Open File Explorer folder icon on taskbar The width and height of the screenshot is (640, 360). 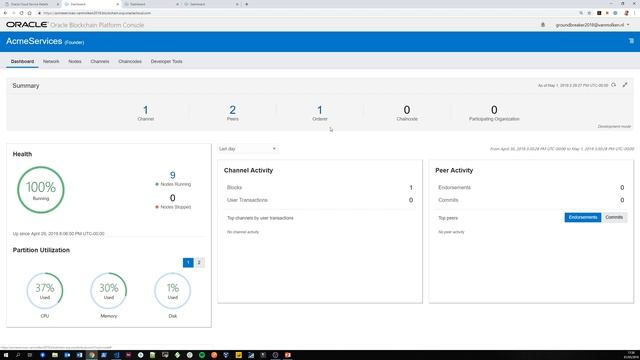(55, 355)
